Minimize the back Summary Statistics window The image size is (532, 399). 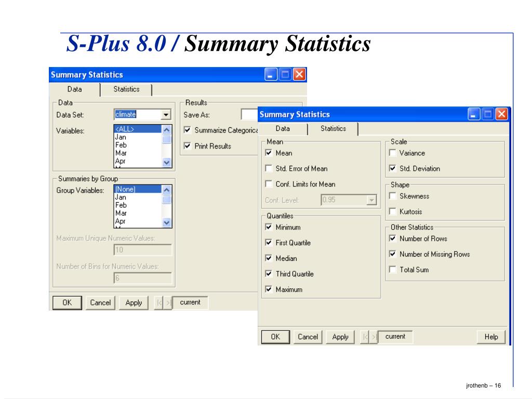[271, 74]
